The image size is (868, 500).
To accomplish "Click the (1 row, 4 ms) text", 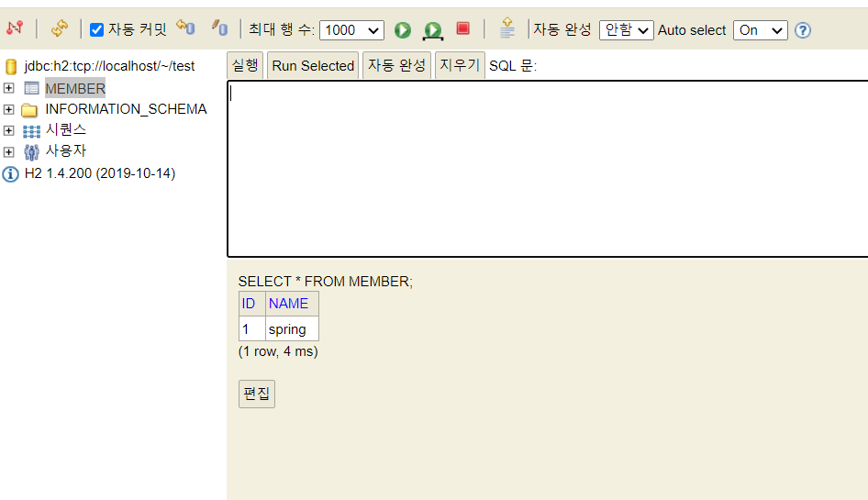I will pos(278,351).
